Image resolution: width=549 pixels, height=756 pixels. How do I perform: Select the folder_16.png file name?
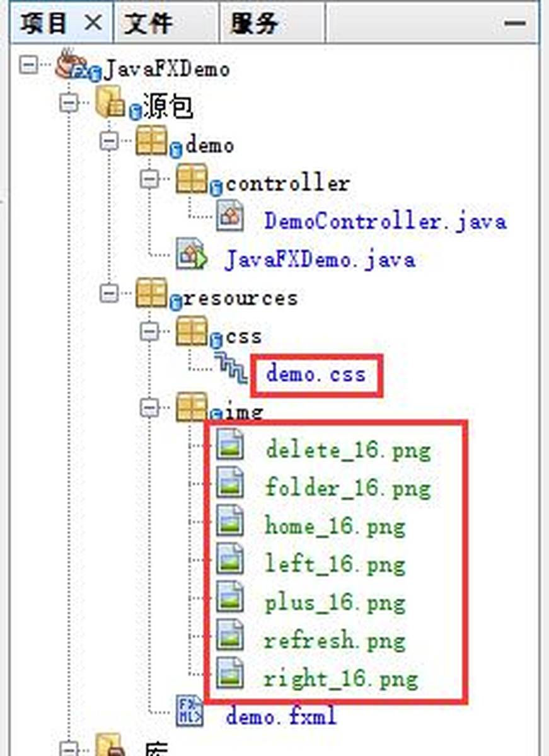point(349,490)
